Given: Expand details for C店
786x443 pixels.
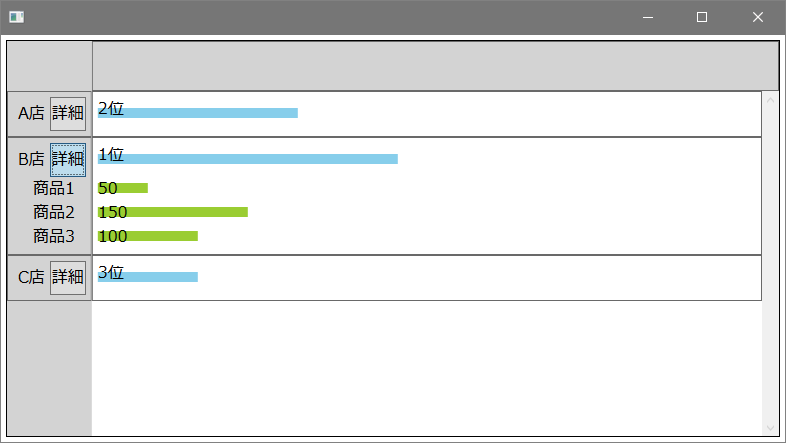Looking at the screenshot, I should point(68,278).
